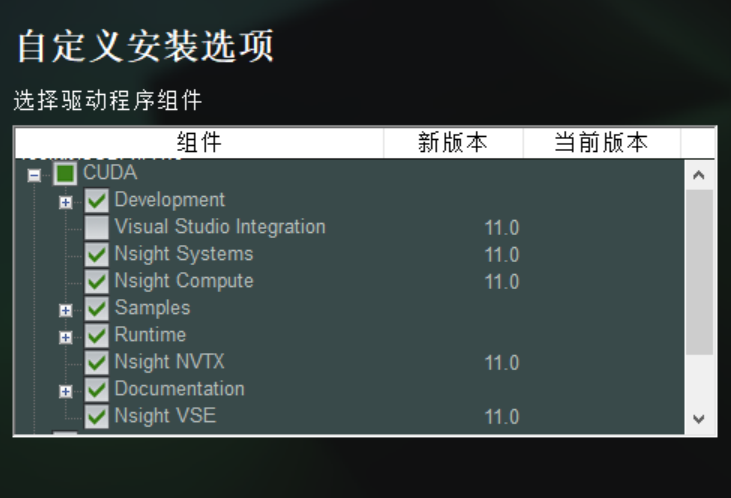This screenshot has height=498, width=731.
Task: Click the 新版本 column header
Action: click(453, 142)
